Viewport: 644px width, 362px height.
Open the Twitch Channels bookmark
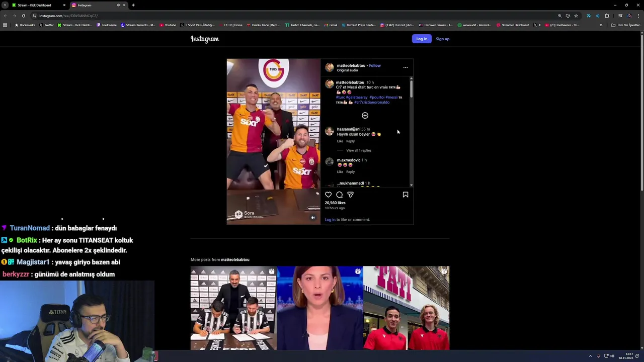[302, 25]
